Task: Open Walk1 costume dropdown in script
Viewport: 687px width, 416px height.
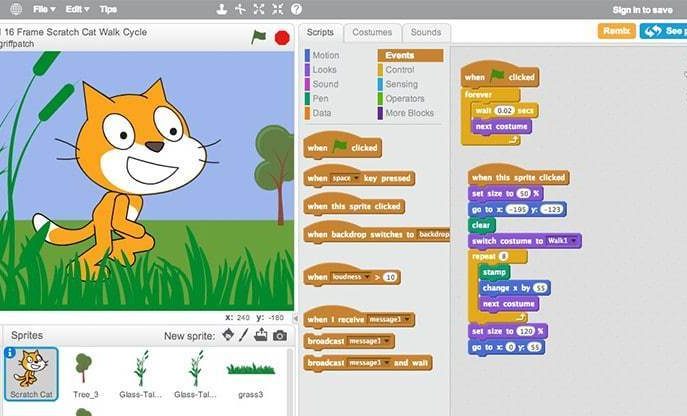Action: pos(562,241)
